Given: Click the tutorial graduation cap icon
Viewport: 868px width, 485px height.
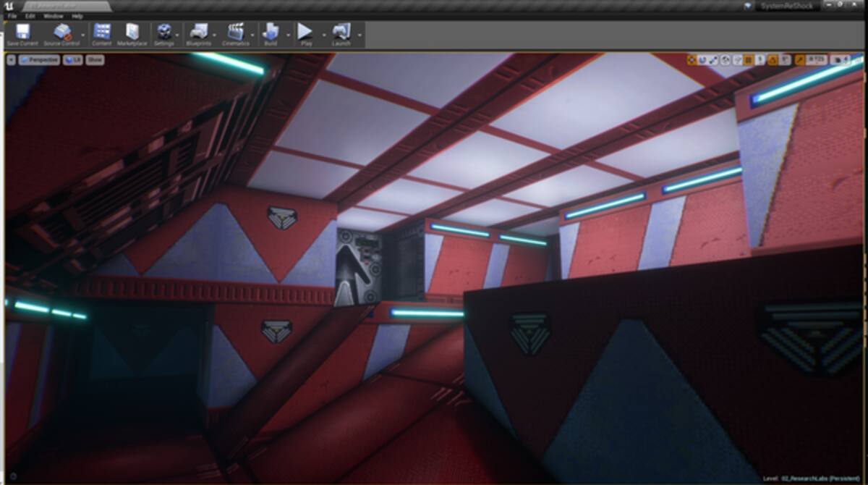Looking at the screenshot, I should [x=748, y=6].
